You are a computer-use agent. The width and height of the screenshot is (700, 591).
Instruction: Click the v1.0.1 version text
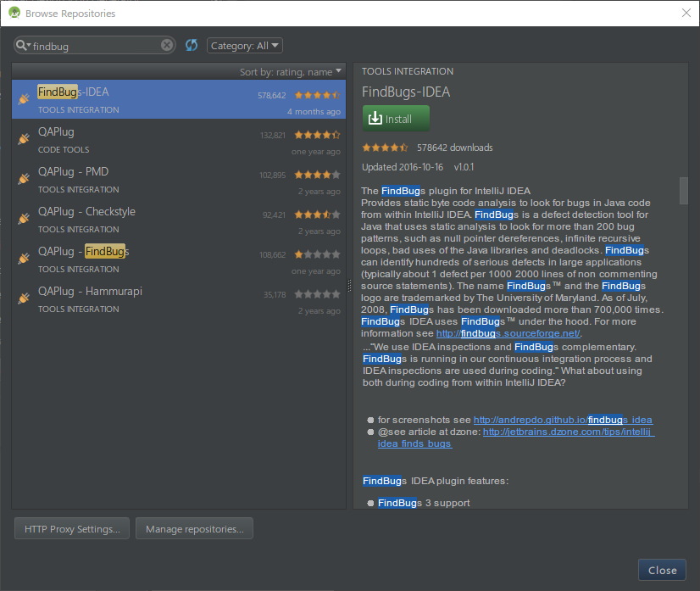464,167
